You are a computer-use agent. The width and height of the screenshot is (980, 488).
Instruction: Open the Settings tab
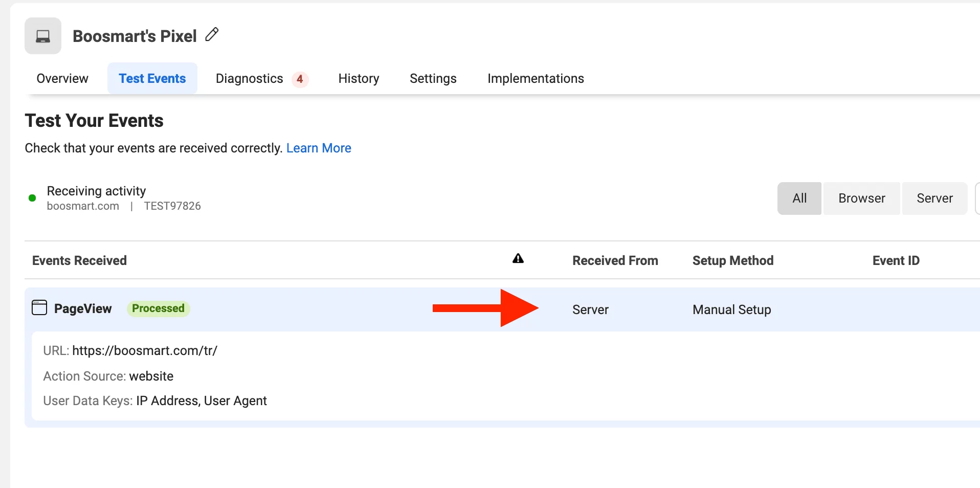[433, 78]
